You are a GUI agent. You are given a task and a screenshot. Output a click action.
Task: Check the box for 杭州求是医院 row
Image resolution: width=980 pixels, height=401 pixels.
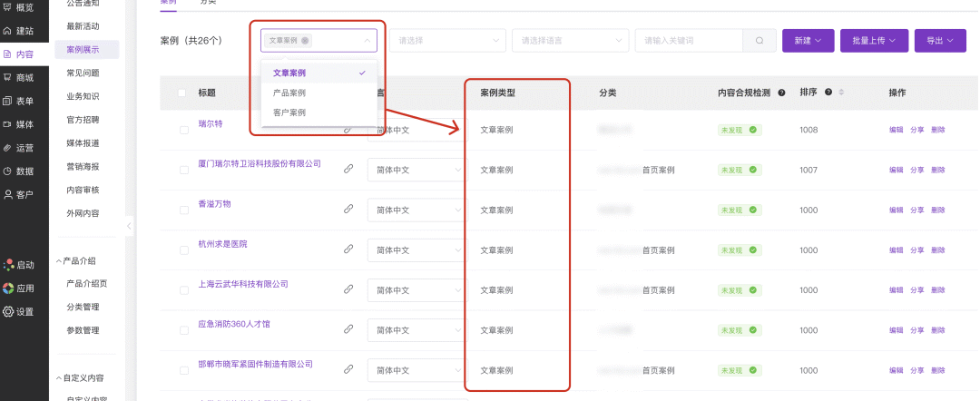(x=184, y=249)
